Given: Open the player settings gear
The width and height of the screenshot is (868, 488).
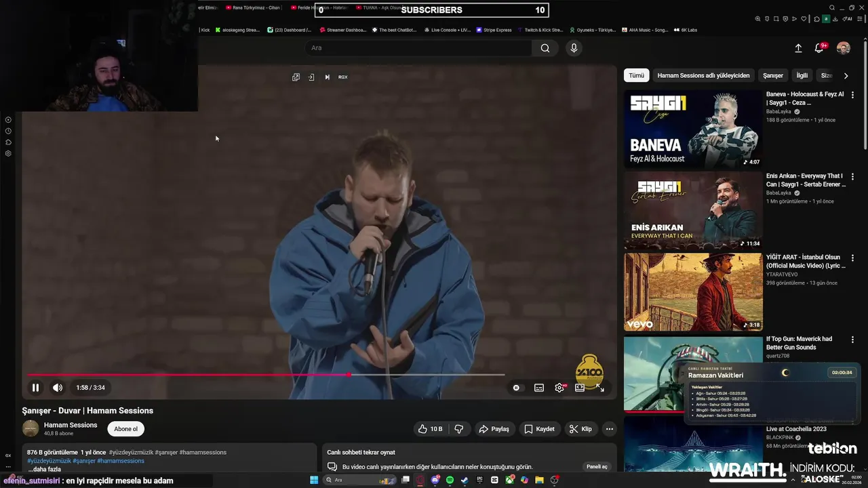Looking at the screenshot, I should tap(559, 388).
